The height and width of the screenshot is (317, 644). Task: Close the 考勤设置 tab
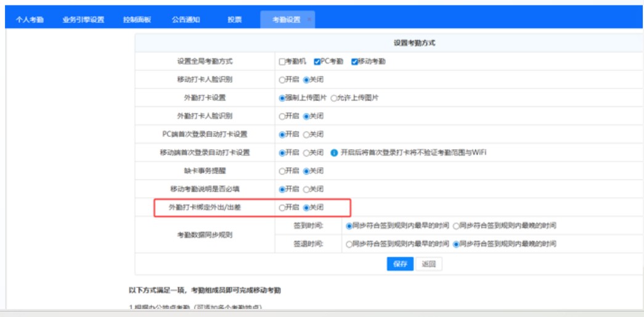pos(309,20)
